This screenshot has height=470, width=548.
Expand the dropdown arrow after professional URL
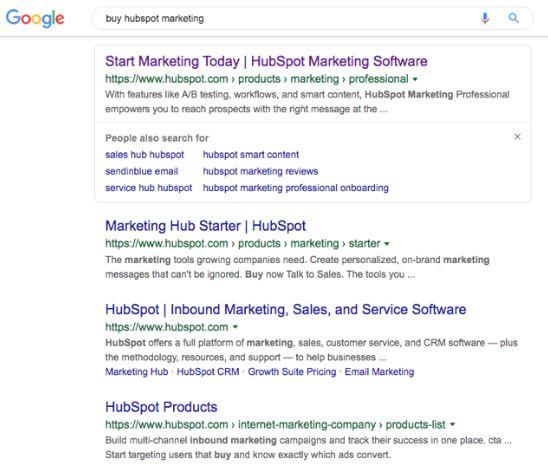[x=415, y=79]
